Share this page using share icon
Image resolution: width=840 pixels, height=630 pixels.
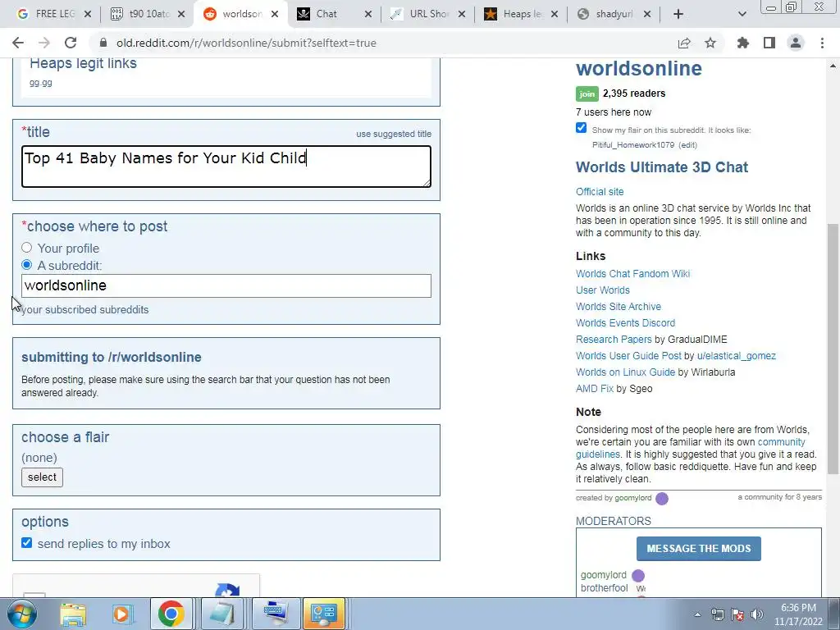coord(684,43)
